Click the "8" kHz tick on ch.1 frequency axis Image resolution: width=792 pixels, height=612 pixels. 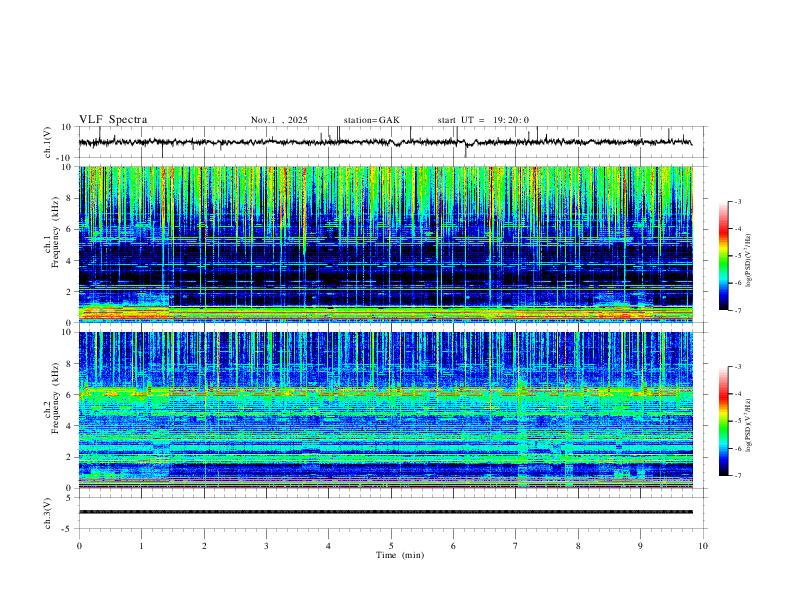(x=70, y=198)
